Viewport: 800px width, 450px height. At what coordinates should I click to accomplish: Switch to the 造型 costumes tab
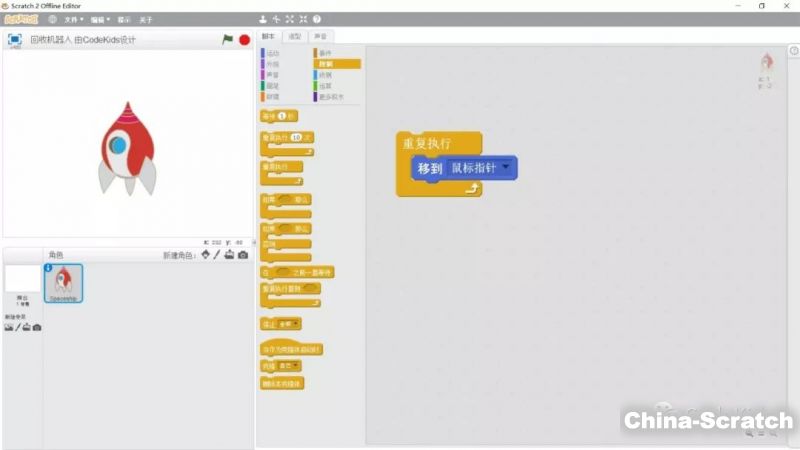click(294, 36)
